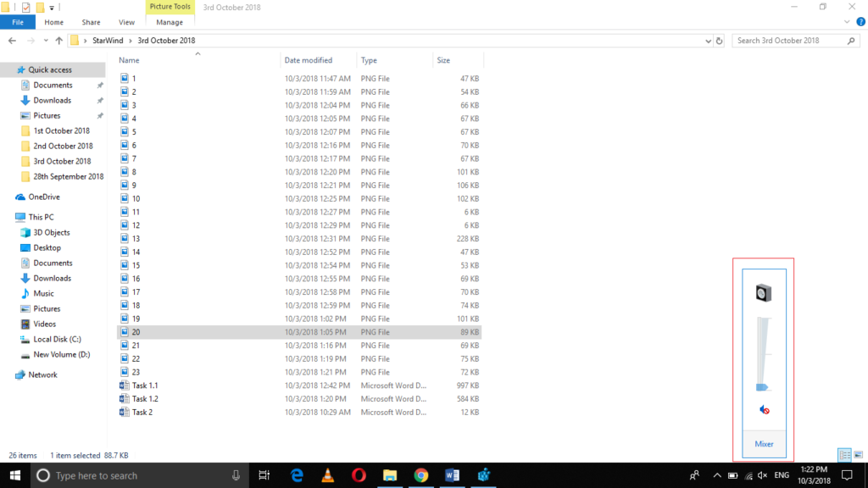Sort files by the Date modified column
The image size is (868, 488).
click(x=309, y=60)
